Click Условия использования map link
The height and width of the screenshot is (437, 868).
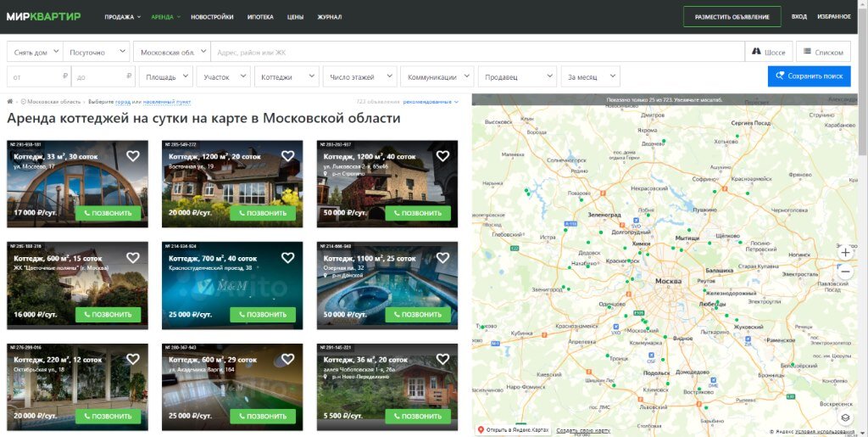tap(826, 431)
